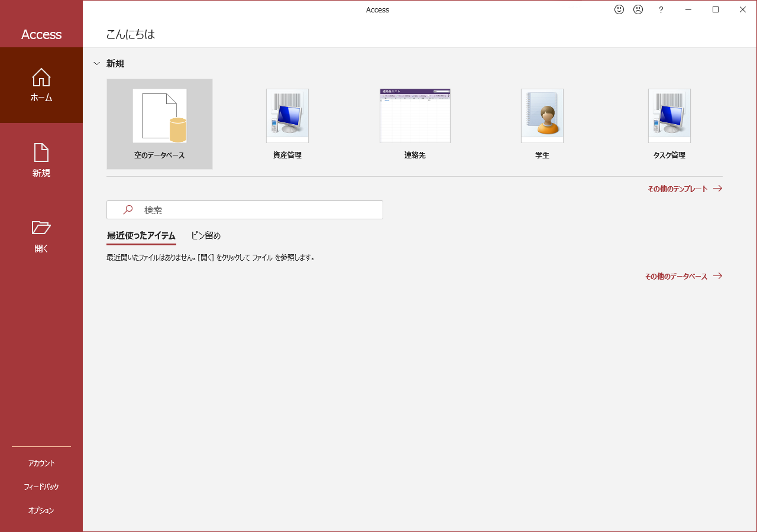Click the 検索 search input field
Viewport: 757px width, 532px height.
245,210
